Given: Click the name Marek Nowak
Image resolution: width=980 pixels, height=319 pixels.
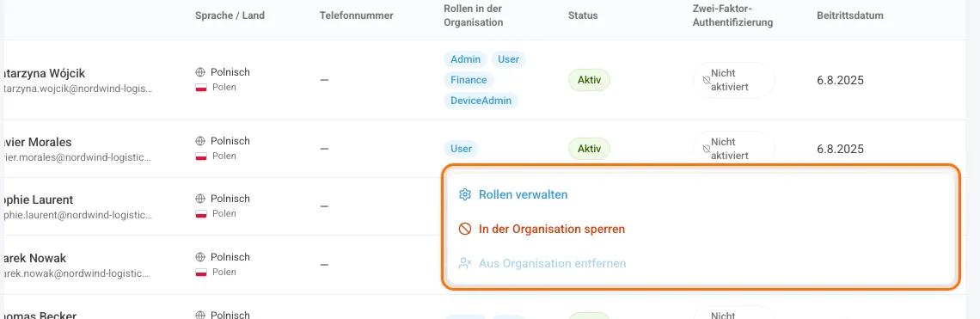Looking at the screenshot, I should [34, 258].
